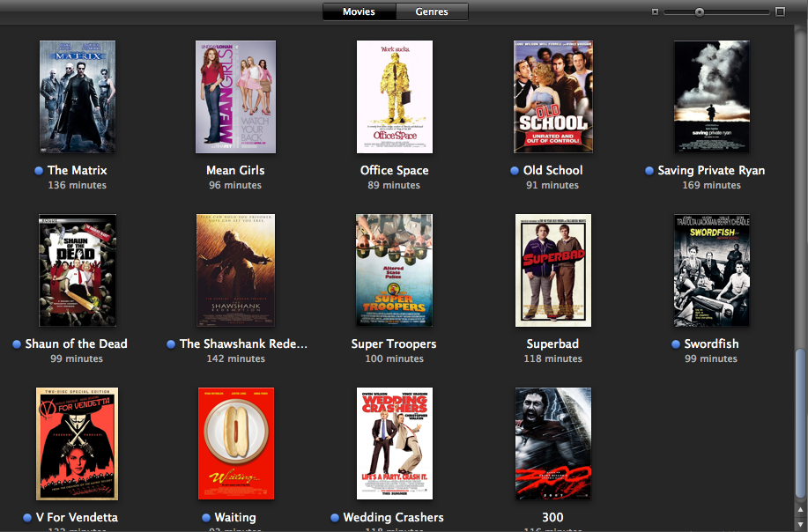Image resolution: width=808 pixels, height=532 pixels.
Task: Select the Wedding Crashers poster
Action: click(395, 443)
